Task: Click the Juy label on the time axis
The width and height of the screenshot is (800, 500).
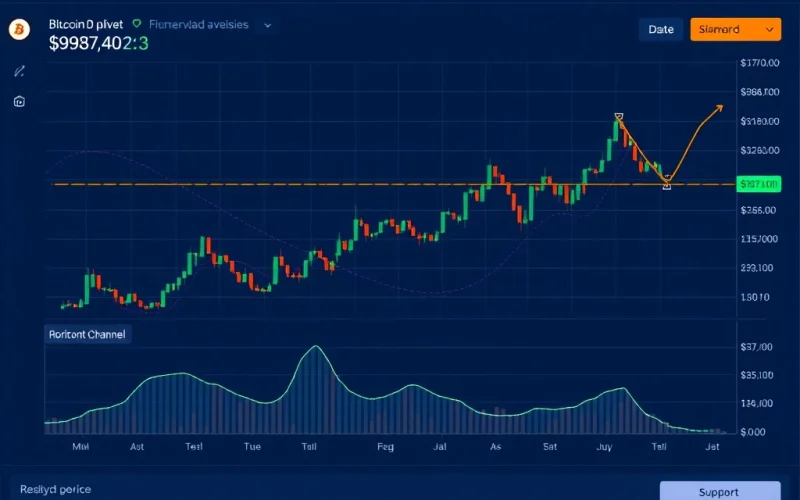Action: pyautogui.click(x=605, y=448)
